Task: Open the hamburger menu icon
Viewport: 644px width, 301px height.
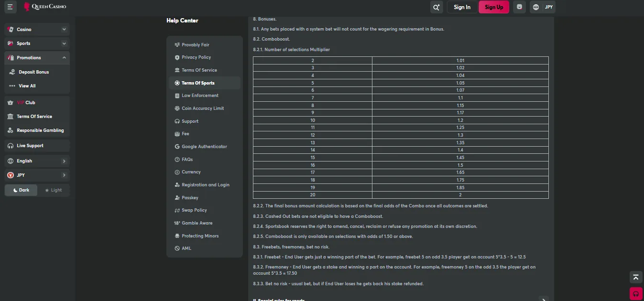Action: 10,7
